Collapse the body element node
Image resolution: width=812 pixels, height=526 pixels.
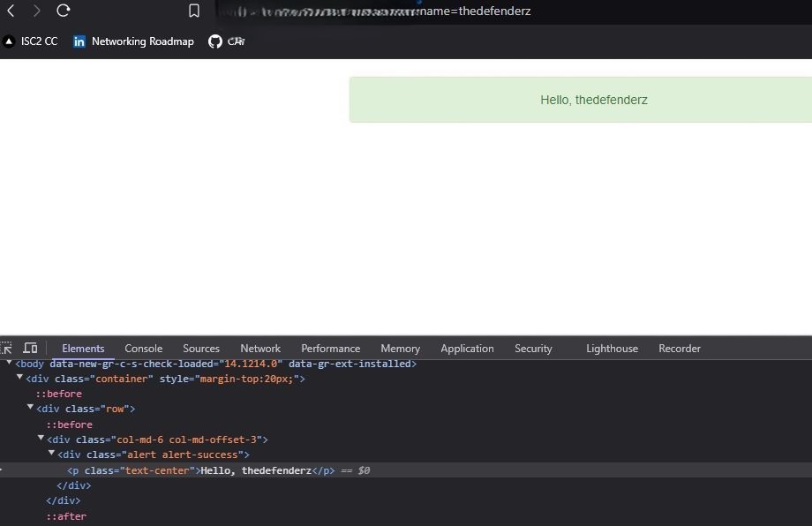point(9,363)
